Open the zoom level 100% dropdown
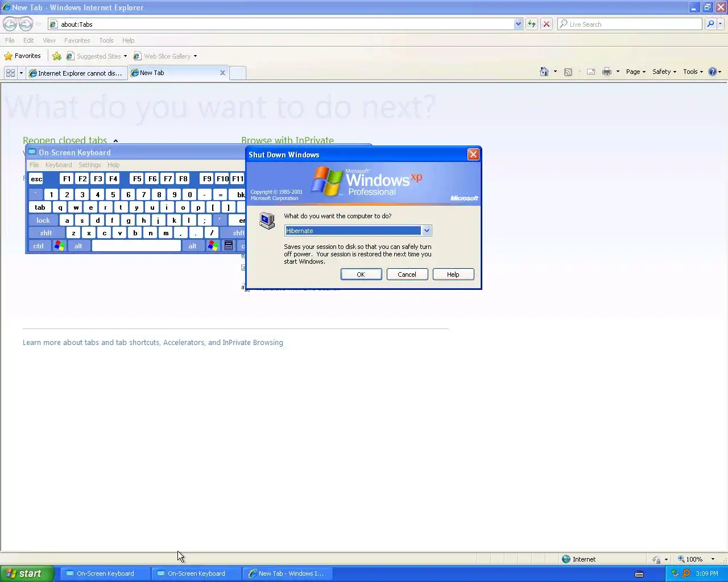This screenshot has height=582, width=728. tap(713, 559)
